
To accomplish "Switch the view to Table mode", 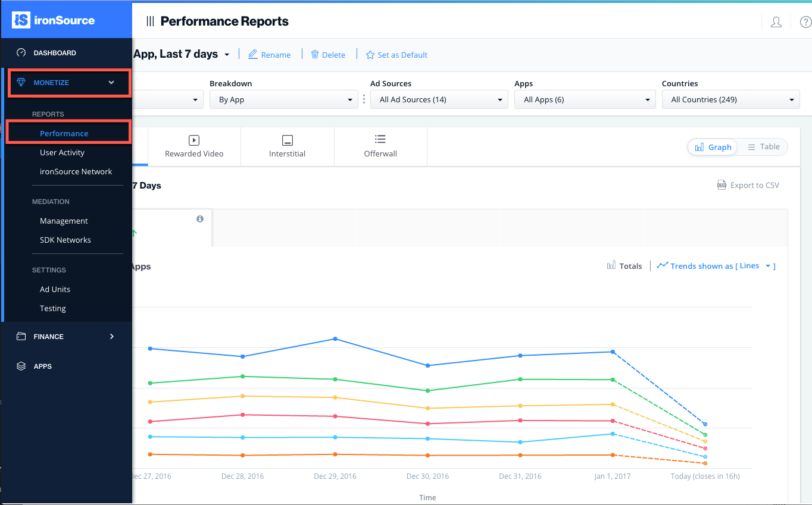I will pos(764,146).
